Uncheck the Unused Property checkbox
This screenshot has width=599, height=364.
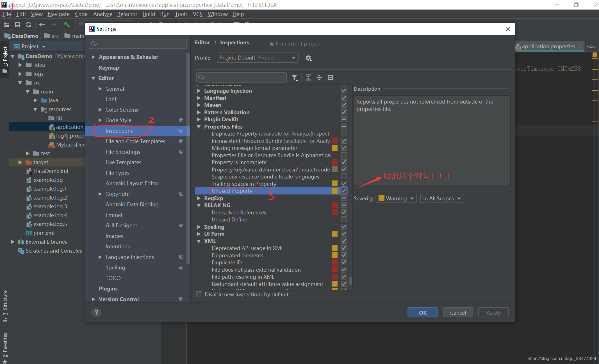[344, 191]
